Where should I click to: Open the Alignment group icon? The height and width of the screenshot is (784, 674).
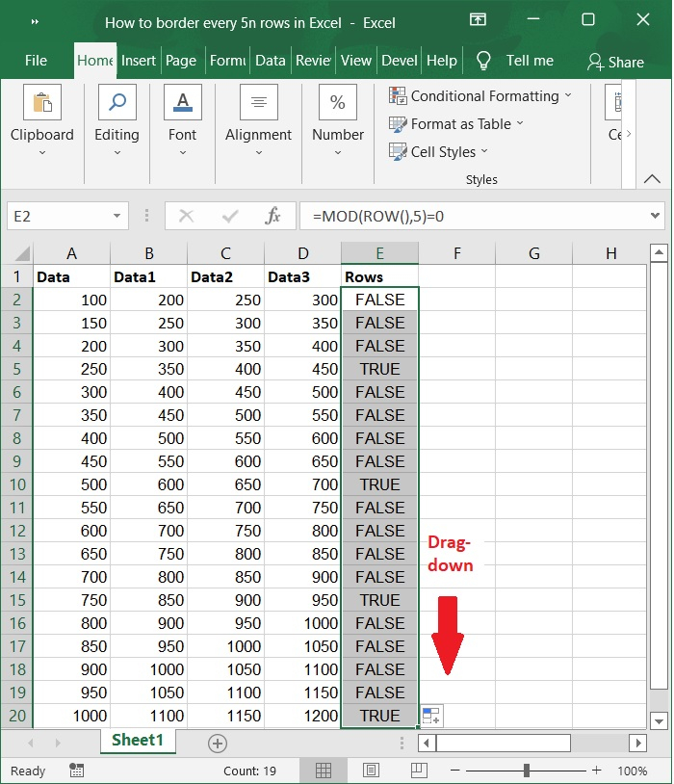(258, 103)
